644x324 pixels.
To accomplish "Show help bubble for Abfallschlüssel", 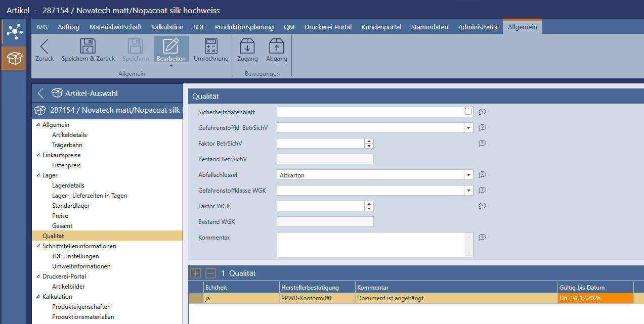I will click(482, 174).
